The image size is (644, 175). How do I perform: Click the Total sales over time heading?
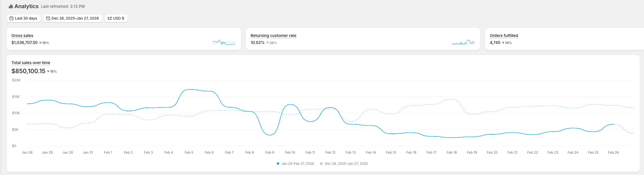click(x=31, y=63)
